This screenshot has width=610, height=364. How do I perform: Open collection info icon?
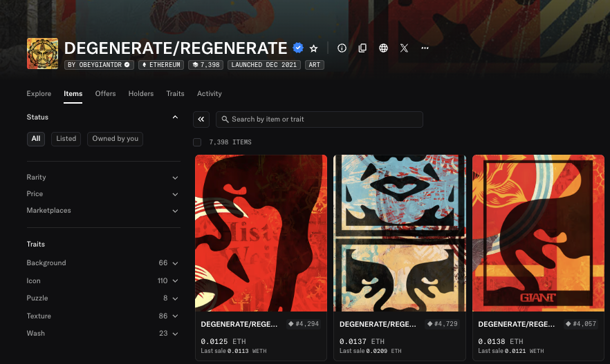pos(342,48)
